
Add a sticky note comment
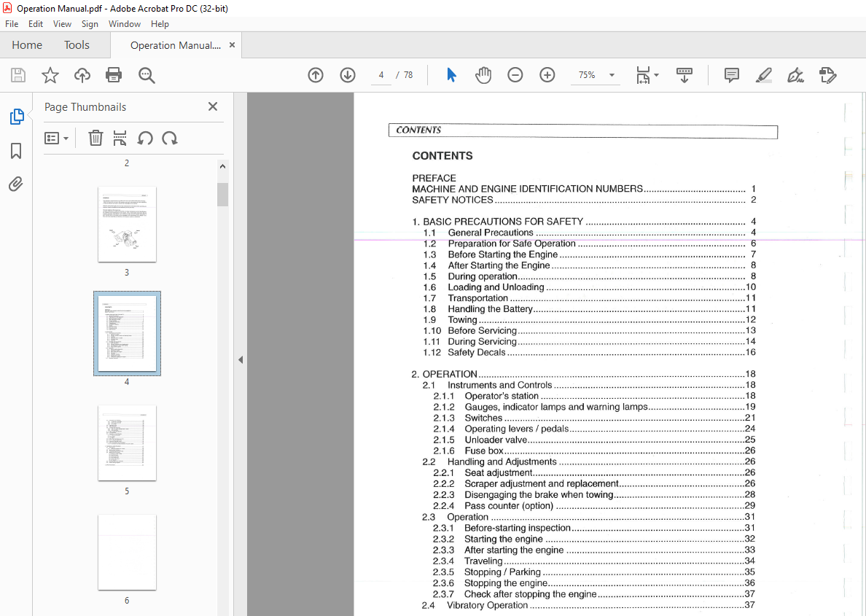731,75
